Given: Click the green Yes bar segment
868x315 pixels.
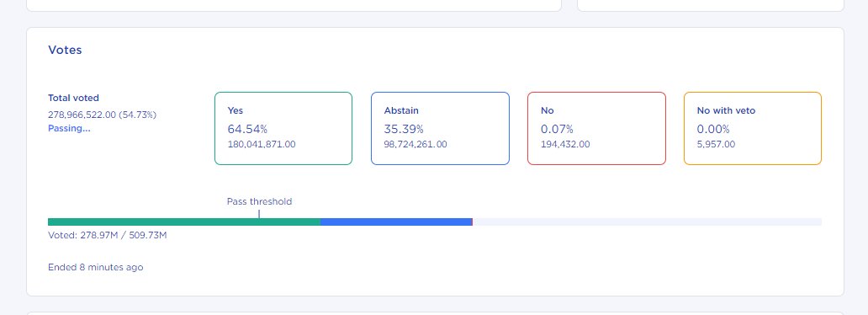Looking at the screenshot, I should point(184,222).
